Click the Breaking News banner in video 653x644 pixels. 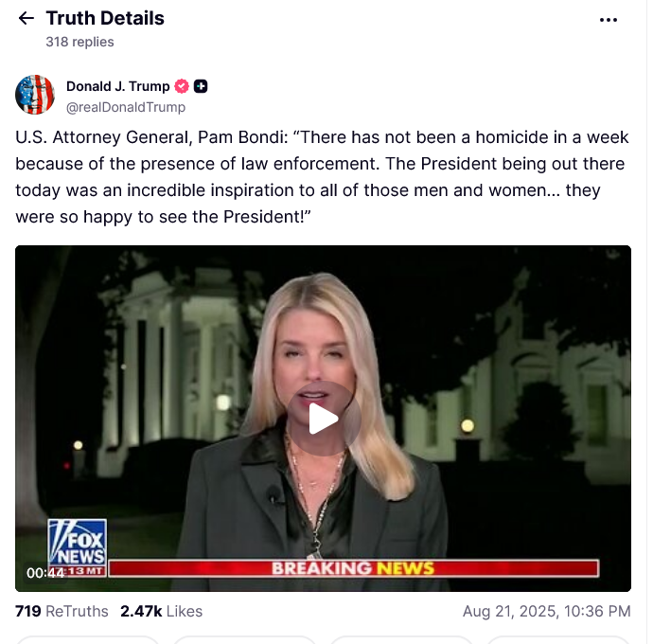353,568
